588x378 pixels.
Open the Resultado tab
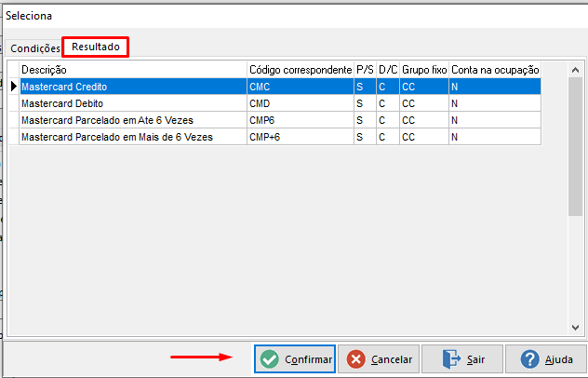[96, 47]
